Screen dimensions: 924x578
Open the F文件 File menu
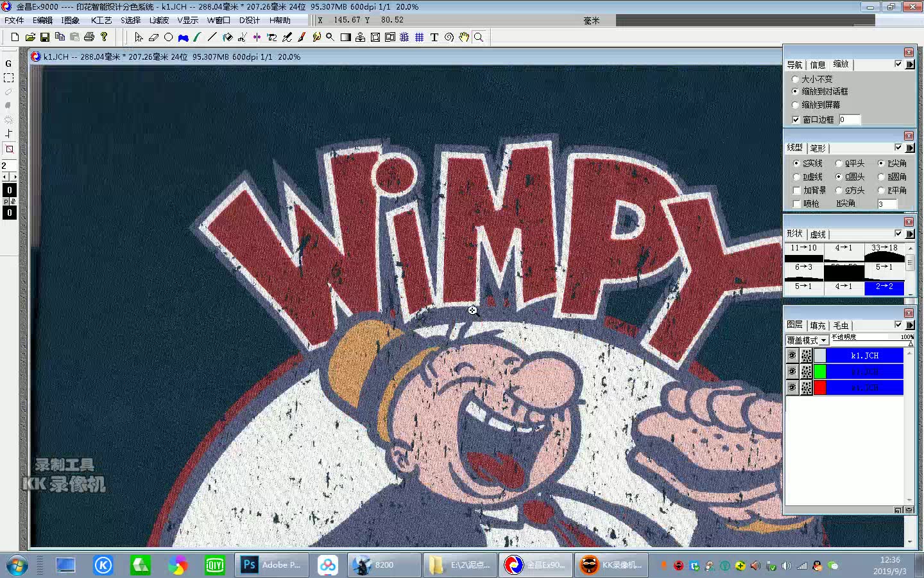tap(14, 21)
